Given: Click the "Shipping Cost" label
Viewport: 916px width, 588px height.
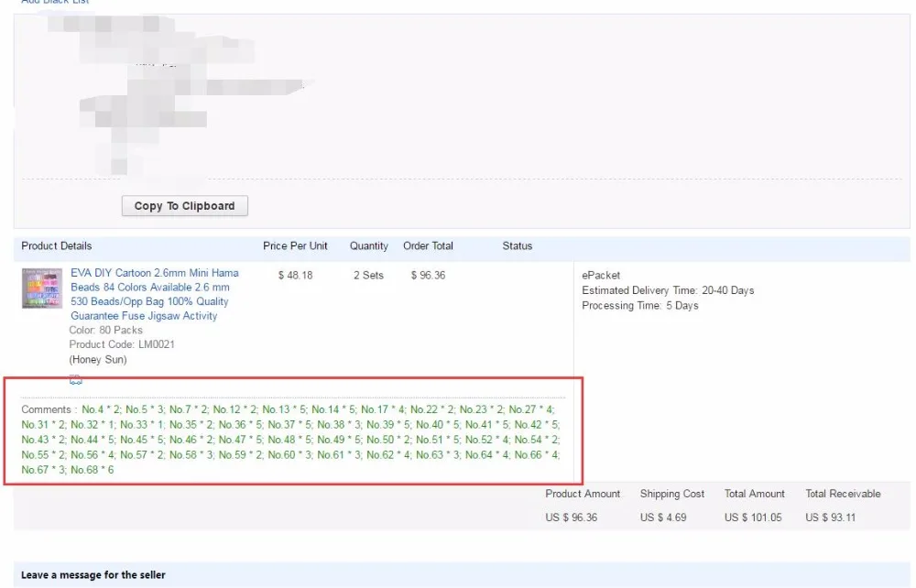Looking at the screenshot, I should click(671, 494).
